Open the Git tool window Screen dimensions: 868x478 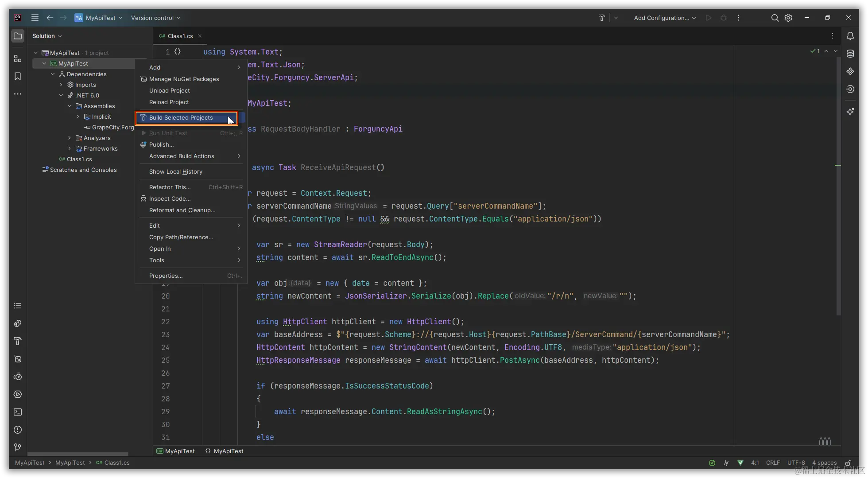click(x=18, y=447)
